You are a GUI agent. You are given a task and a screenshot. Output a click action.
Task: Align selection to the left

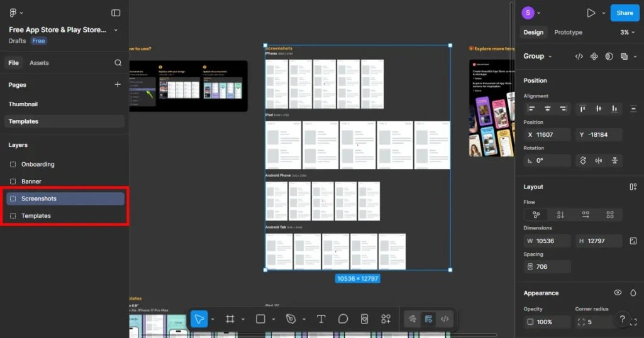(x=531, y=109)
